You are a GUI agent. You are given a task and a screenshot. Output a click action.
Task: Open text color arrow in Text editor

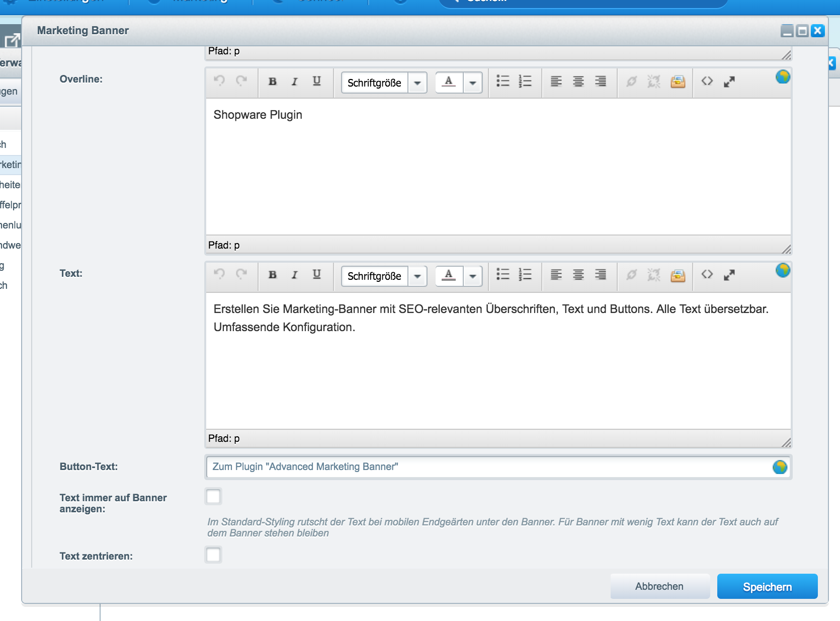pyautogui.click(x=473, y=276)
